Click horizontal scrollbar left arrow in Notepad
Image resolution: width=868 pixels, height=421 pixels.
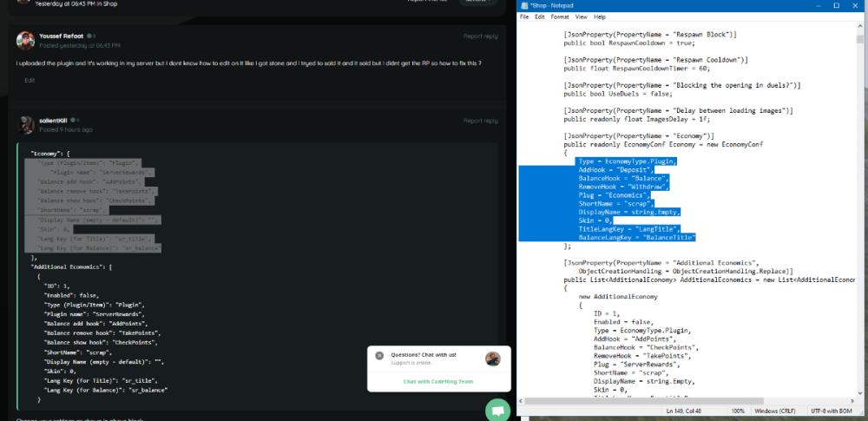(x=523, y=401)
